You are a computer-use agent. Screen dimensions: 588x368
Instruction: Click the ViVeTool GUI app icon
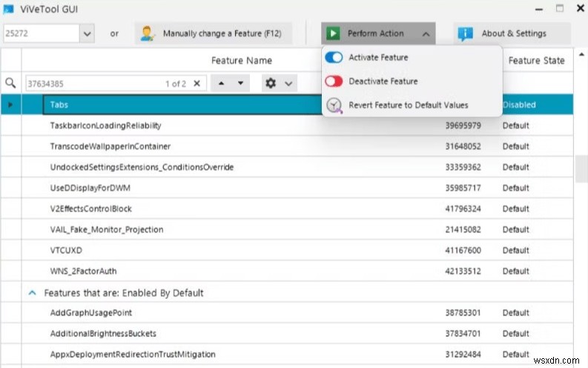click(8, 9)
